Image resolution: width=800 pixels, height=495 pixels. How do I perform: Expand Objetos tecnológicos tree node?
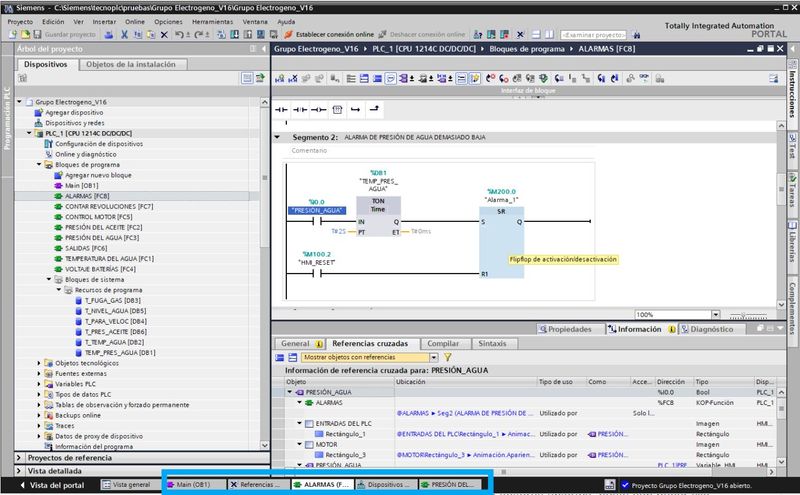[39, 363]
